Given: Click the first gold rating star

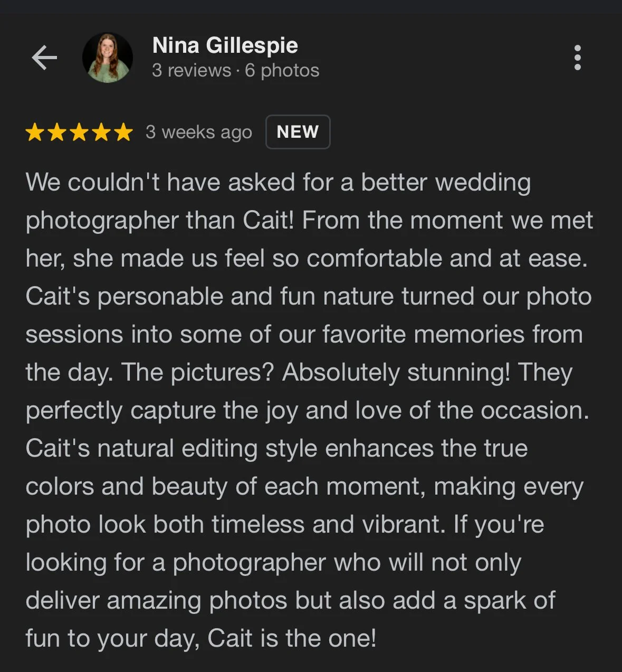Looking at the screenshot, I should click(x=35, y=132).
